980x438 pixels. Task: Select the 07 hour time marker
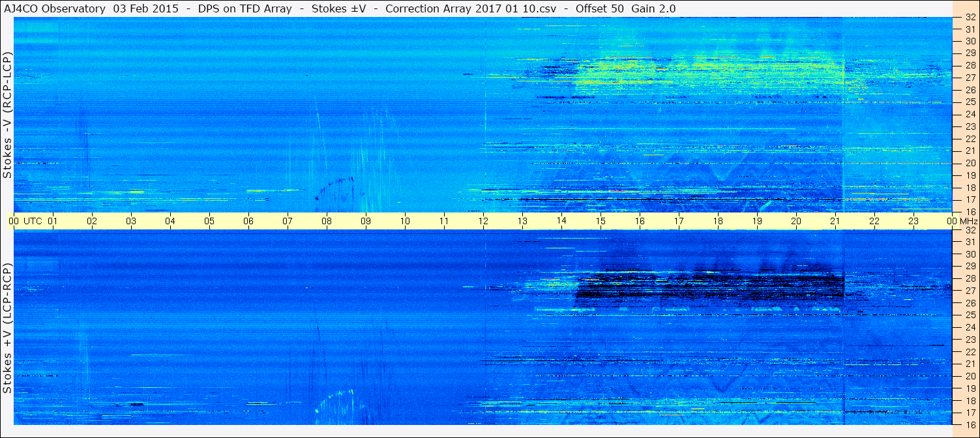(288, 221)
